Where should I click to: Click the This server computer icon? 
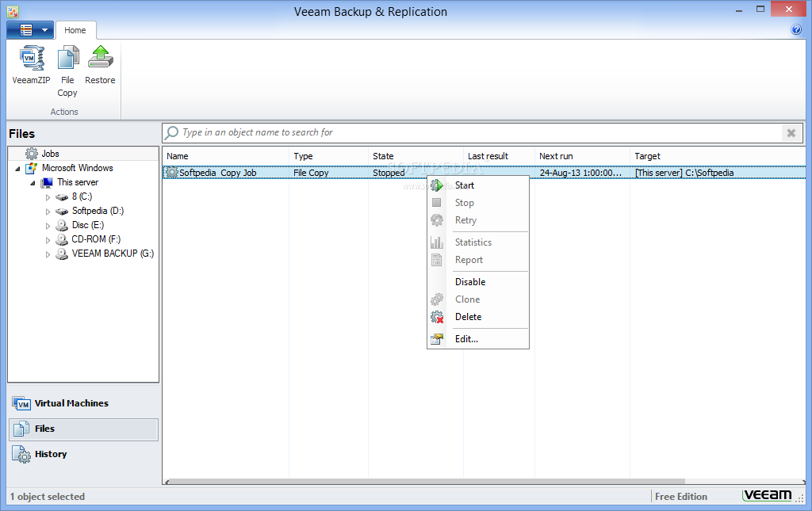pyautogui.click(x=47, y=182)
